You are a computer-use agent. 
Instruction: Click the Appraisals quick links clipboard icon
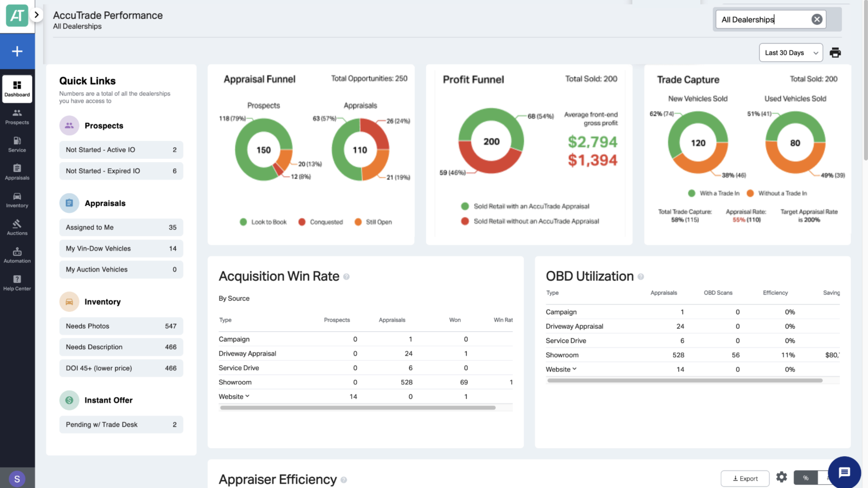pos(69,203)
